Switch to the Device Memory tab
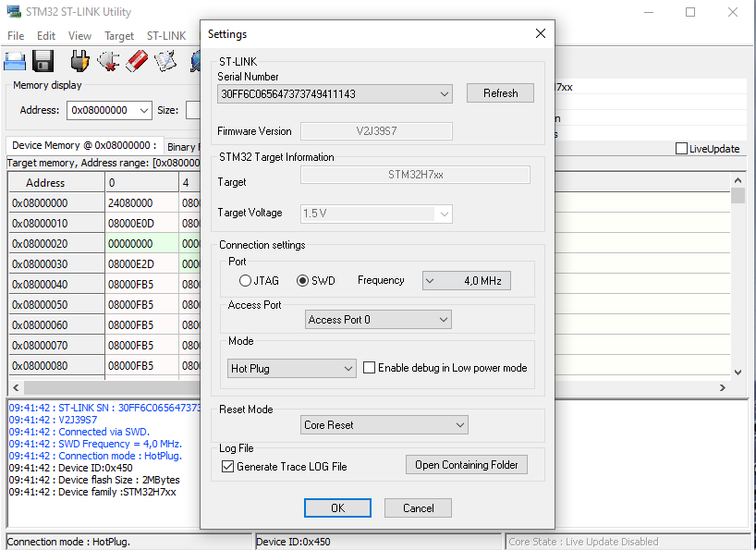This screenshot has width=756, height=550. pyautogui.click(x=84, y=145)
